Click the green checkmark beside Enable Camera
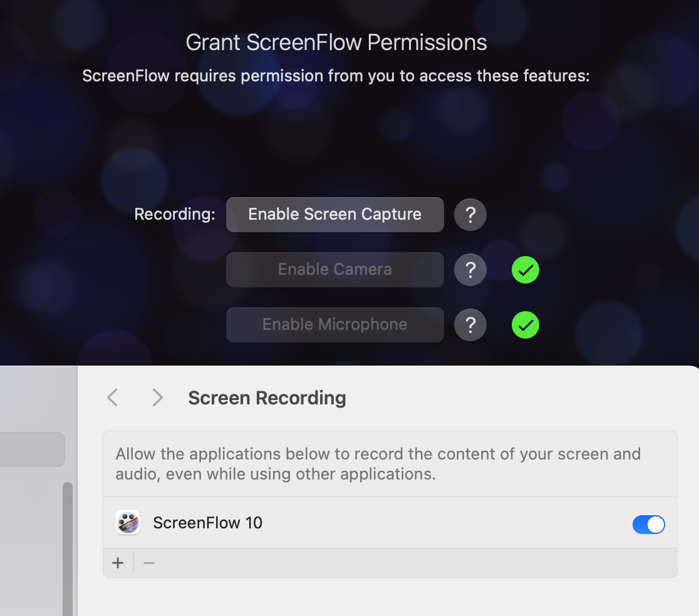The image size is (699, 616). click(x=526, y=270)
